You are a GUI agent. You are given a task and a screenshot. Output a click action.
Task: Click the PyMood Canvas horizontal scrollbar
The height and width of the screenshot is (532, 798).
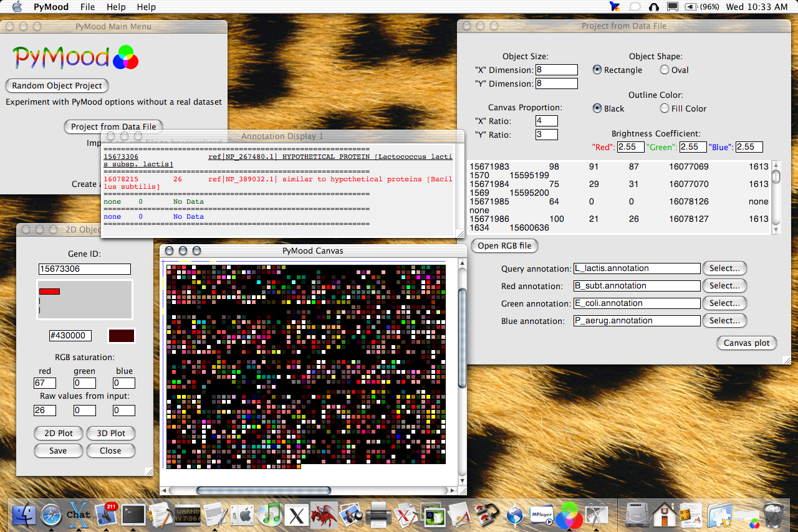pyautogui.click(x=263, y=491)
